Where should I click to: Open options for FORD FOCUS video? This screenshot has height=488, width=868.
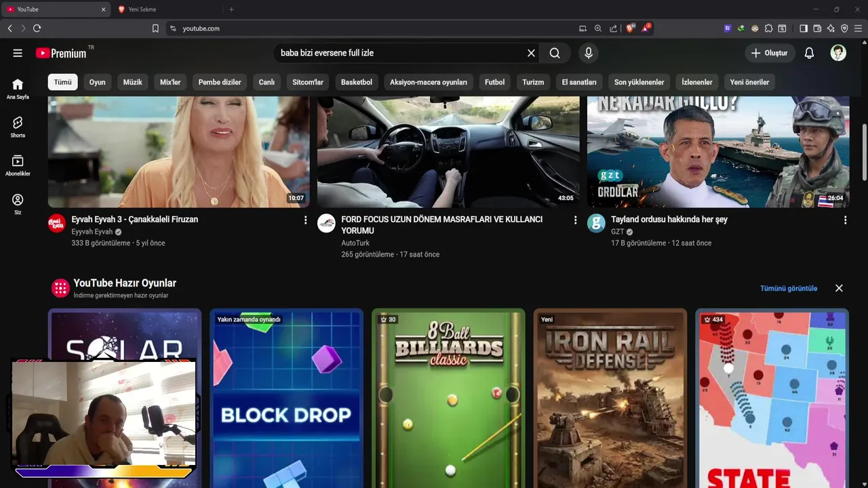pos(575,220)
